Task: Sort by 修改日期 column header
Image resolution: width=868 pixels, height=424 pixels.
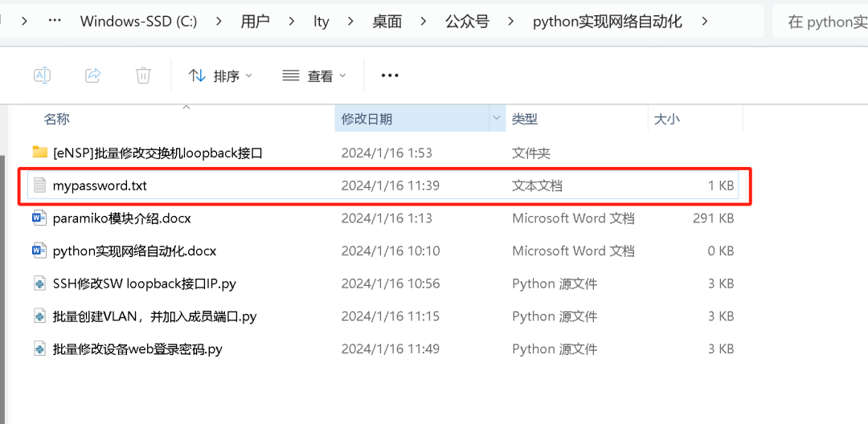Action: [367, 118]
